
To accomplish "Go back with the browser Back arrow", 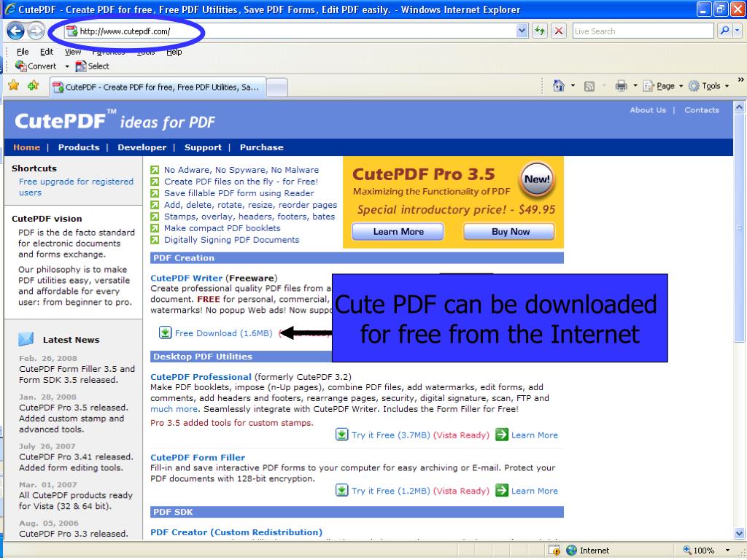I will 15,31.
